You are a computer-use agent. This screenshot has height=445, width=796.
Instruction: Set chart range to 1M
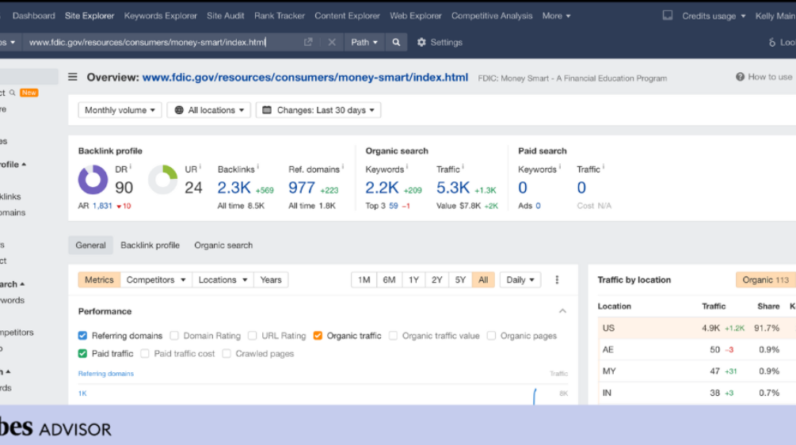(x=364, y=280)
